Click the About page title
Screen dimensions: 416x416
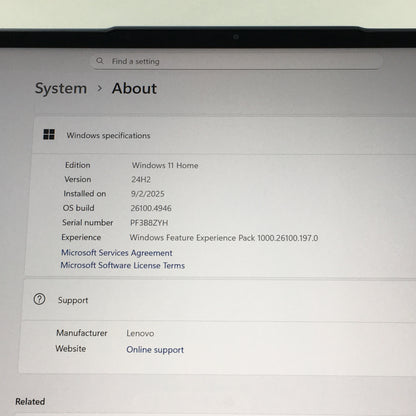[134, 89]
